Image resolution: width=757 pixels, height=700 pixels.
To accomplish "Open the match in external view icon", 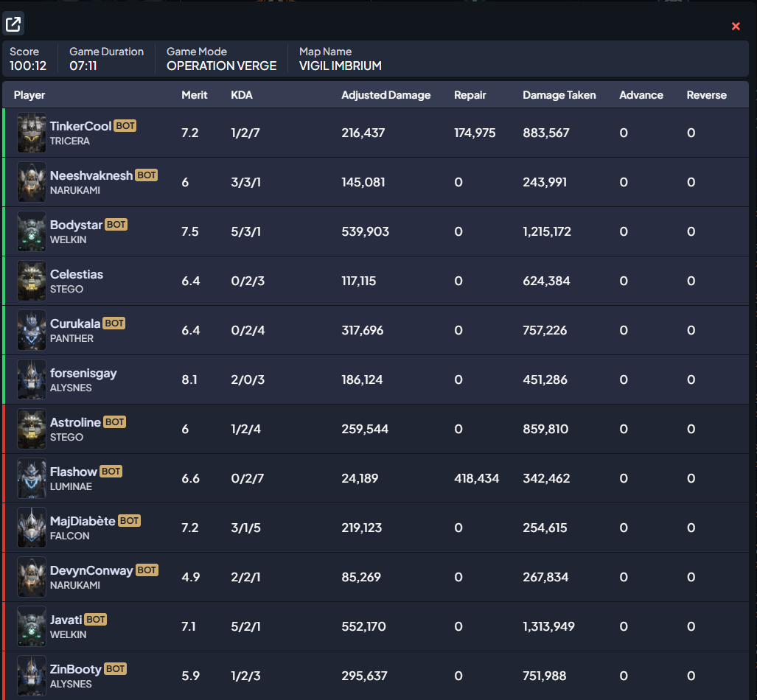I will coord(13,24).
